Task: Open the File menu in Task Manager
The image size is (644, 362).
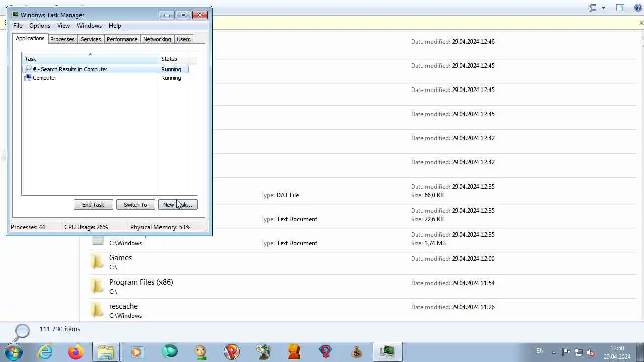Action: point(18,26)
